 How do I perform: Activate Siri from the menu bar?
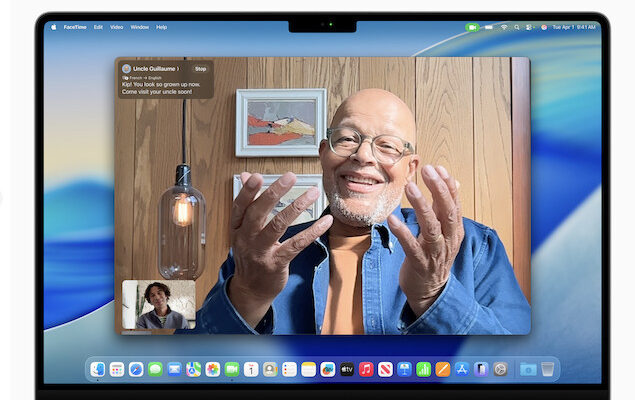coord(544,28)
